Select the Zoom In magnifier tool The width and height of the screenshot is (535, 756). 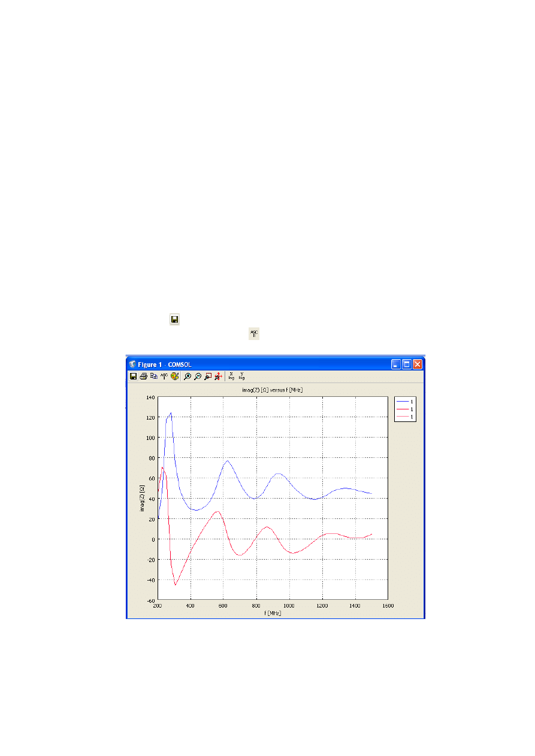[x=188, y=377]
